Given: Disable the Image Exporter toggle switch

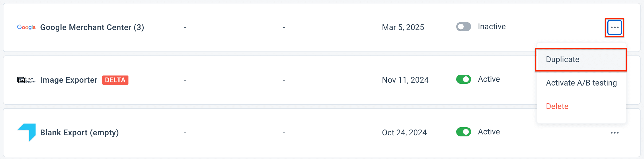Looking at the screenshot, I should (x=463, y=79).
